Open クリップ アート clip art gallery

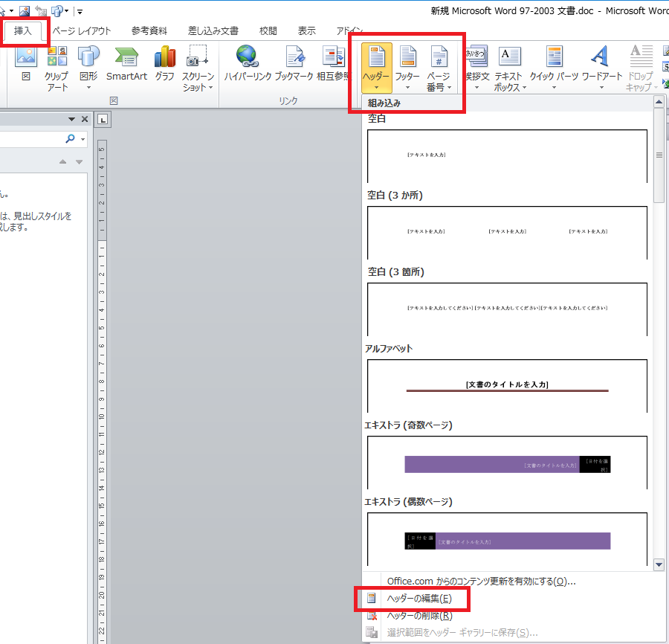click(x=57, y=68)
